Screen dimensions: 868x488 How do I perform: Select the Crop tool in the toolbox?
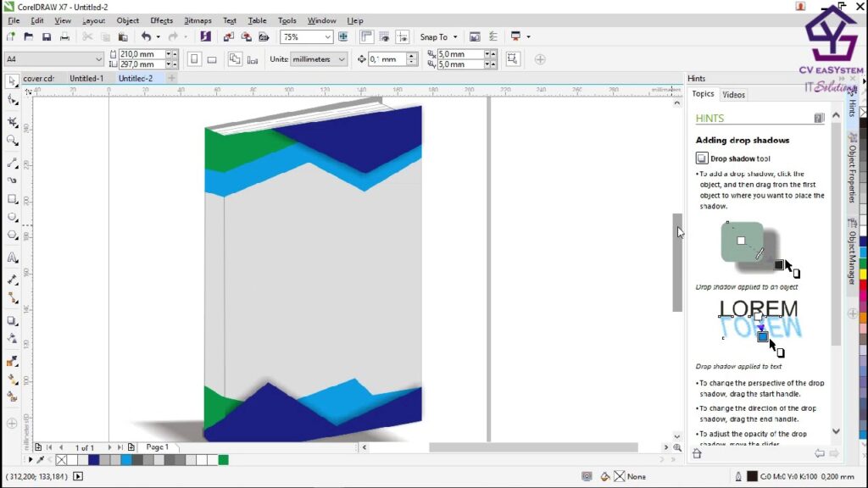pos(12,123)
